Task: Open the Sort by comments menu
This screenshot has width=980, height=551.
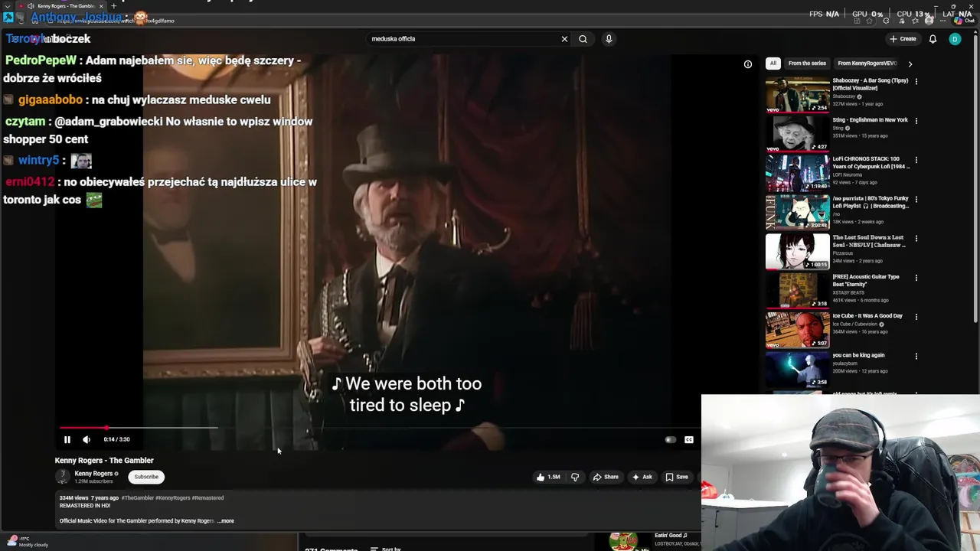Action: (x=385, y=549)
